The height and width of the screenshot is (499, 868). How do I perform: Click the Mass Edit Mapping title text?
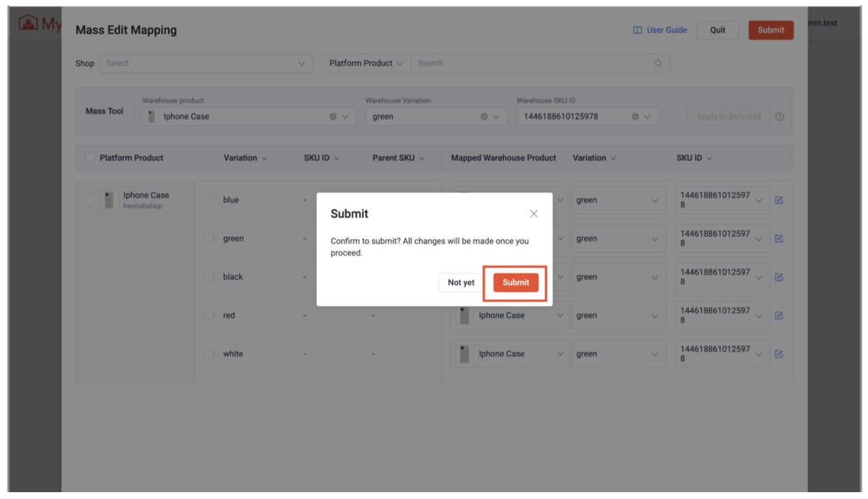pos(126,30)
